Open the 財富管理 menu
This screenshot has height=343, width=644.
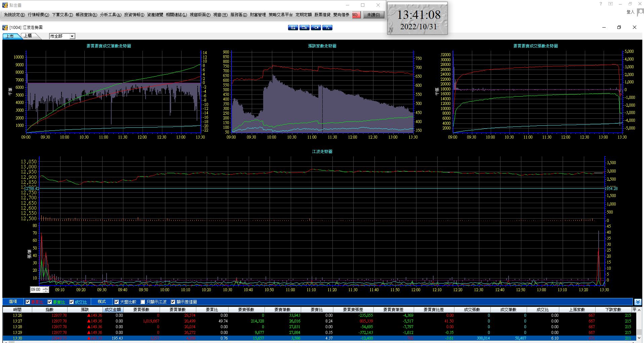point(258,15)
